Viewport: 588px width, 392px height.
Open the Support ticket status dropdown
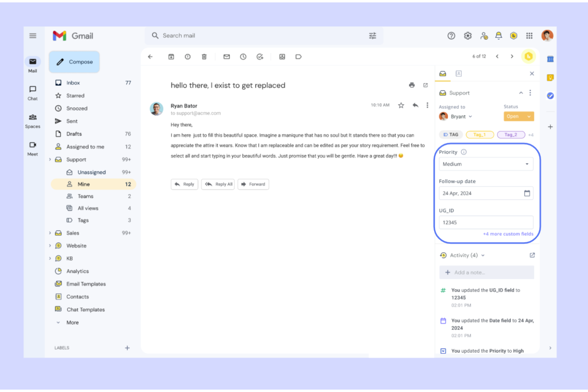518,116
